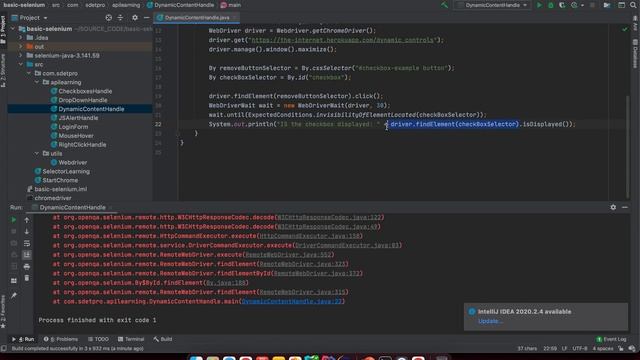Rerun DynamicContentHandle in Run panel
This screenshot has width=640, height=360.
[13, 220]
